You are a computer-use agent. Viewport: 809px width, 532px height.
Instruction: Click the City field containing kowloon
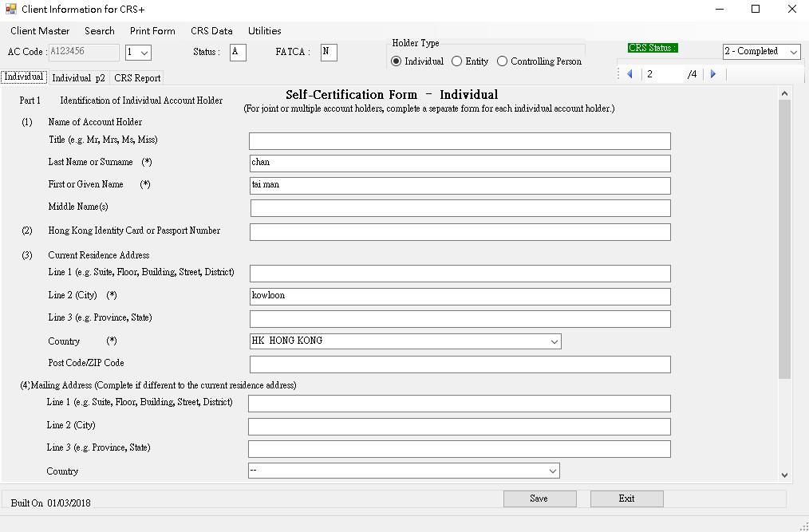(x=460, y=296)
